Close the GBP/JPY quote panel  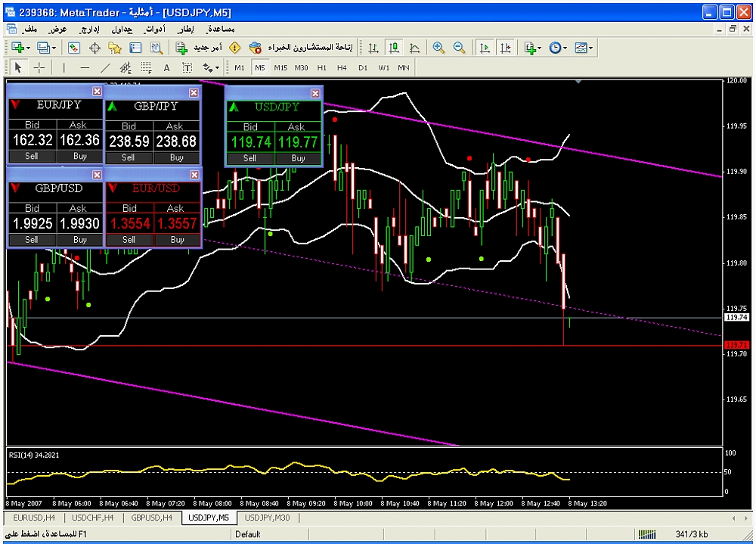(x=194, y=92)
